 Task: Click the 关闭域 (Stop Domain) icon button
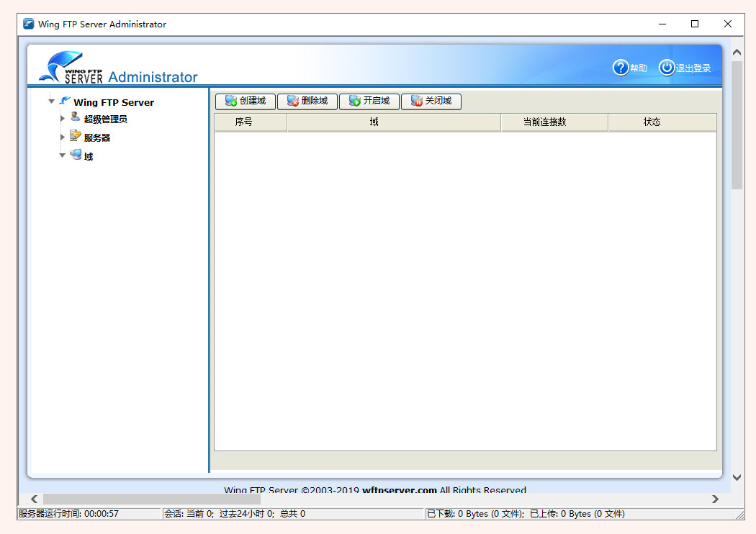pos(415,101)
